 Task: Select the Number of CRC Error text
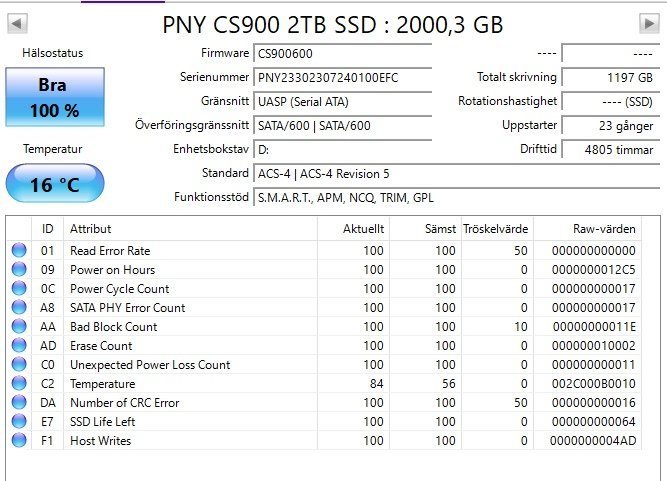click(x=125, y=403)
